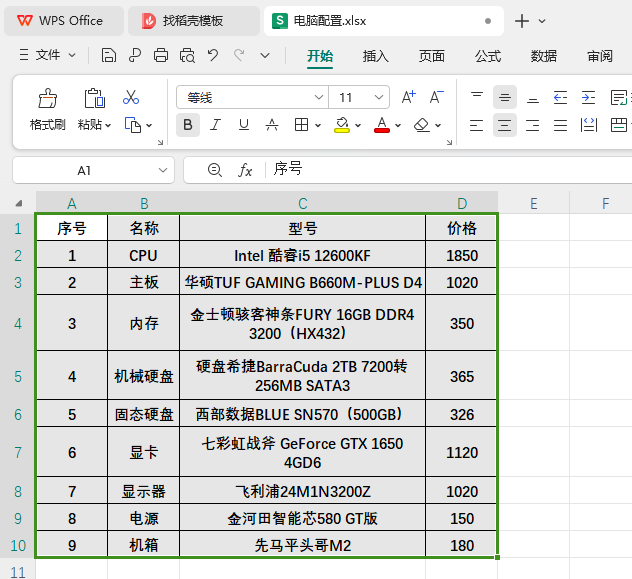
Task: Select column C header
Action: pos(303,203)
